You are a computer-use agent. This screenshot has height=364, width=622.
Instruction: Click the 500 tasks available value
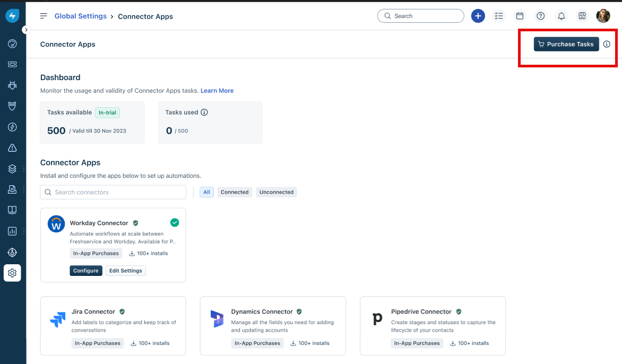[x=56, y=131]
